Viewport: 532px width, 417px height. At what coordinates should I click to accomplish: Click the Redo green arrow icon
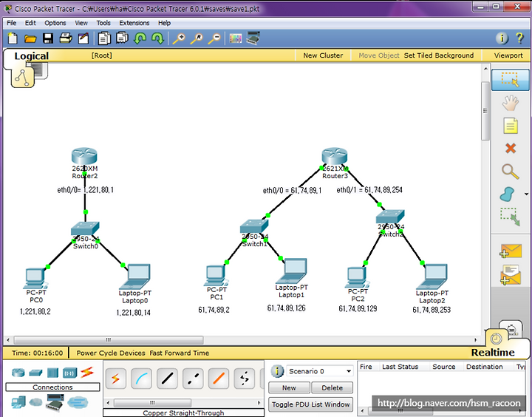pos(157,38)
